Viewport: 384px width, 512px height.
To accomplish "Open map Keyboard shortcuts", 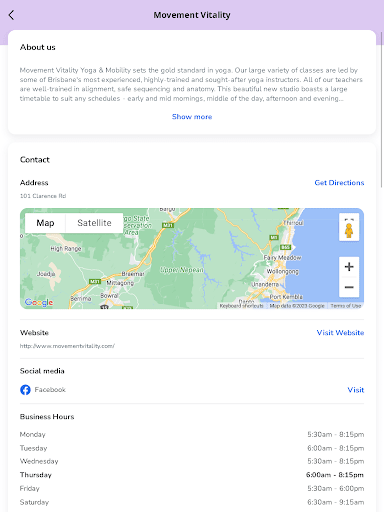I will [242, 306].
